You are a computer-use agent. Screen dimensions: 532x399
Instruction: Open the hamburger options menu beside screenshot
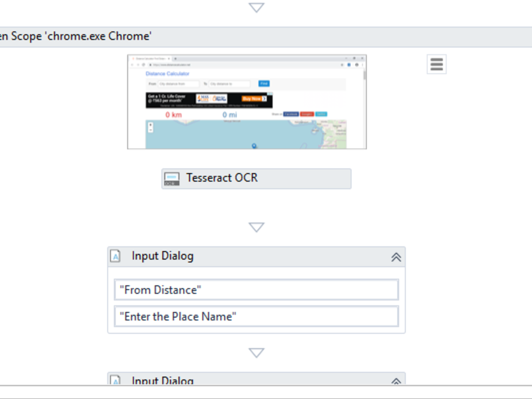pyautogui.click(x=436, y=64)
